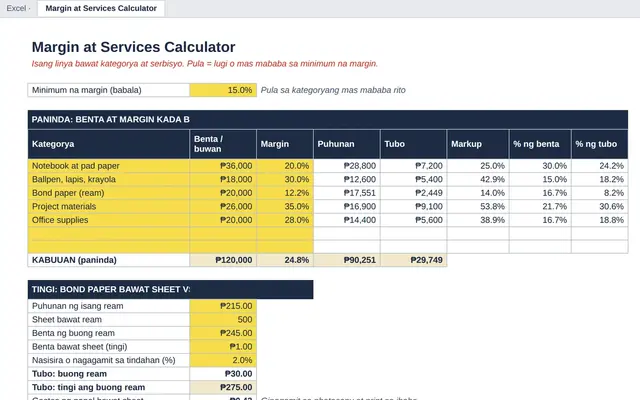Viewport: 640px width, 400px height.
Task: Select the 25.0% Markup cell
Action: (478, 166)
